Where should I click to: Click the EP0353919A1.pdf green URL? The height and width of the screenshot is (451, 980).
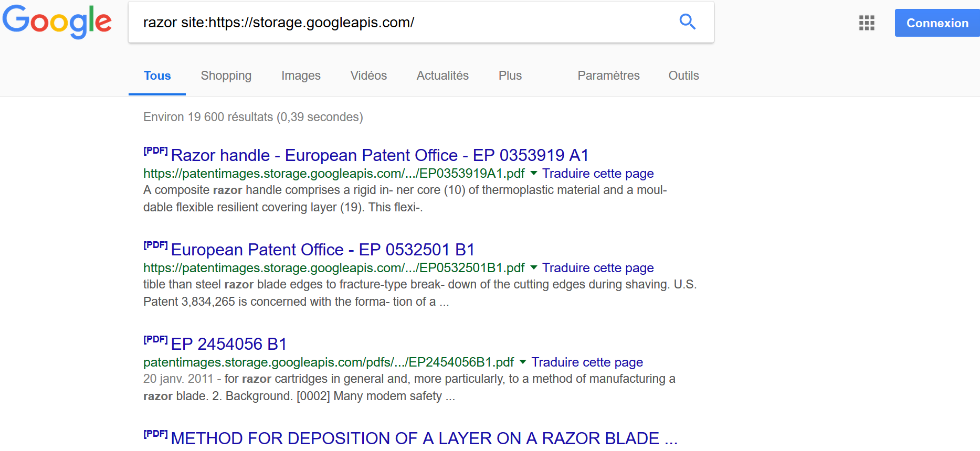click(334, 174)
